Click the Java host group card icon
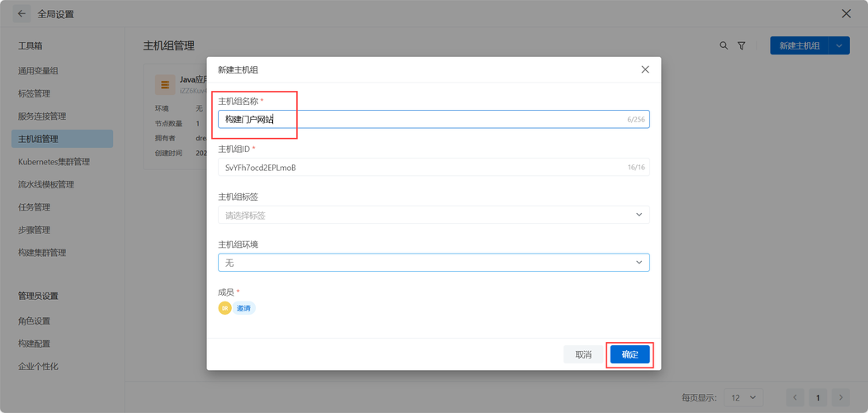Screen dimensions: 868x413 164,84
